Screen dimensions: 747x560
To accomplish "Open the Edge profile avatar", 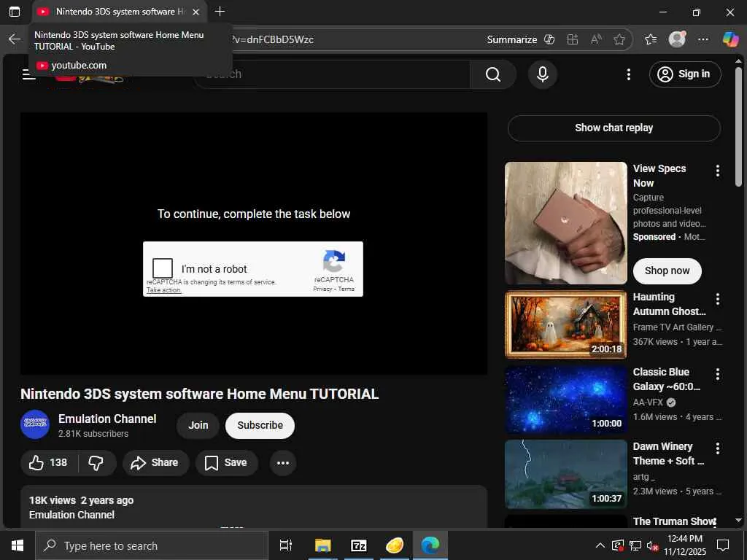I will pos(677,39).
